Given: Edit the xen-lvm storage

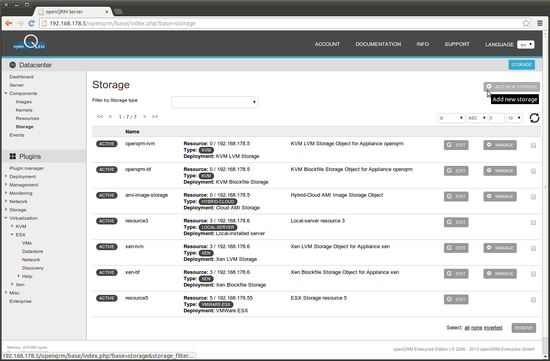Looking at the screenshot, I should pos(456,248).
